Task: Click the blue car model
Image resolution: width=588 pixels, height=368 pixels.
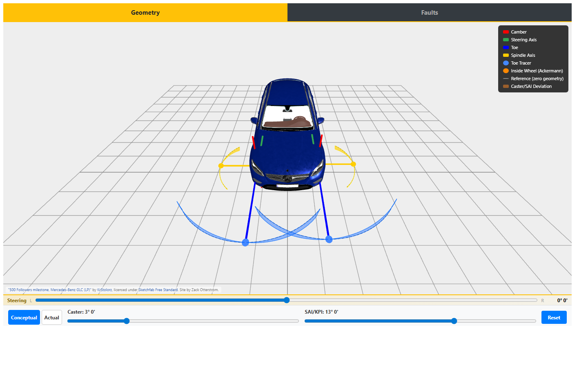Action: [x=287, y=135]
